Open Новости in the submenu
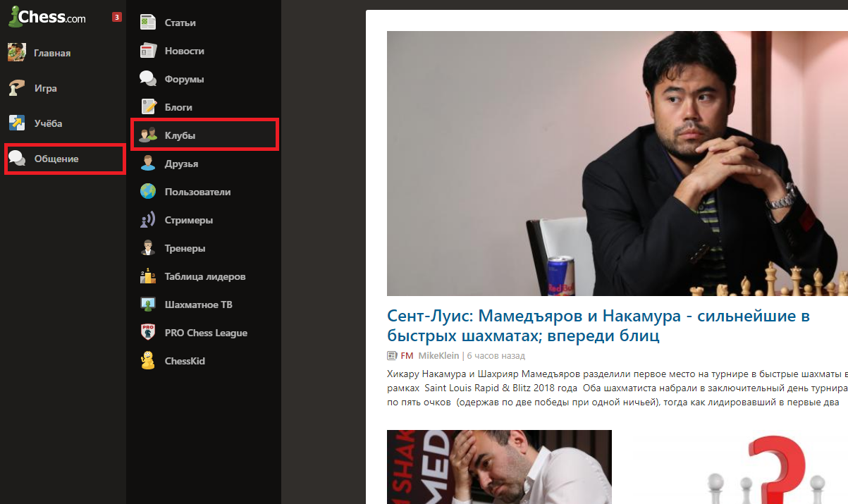 tap(185, 51)
